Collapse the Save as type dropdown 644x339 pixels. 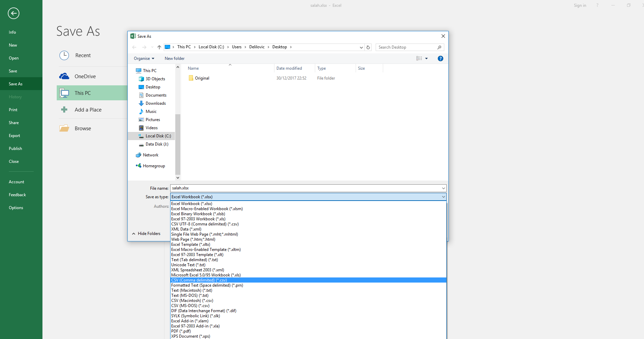(x=443, y=197)
